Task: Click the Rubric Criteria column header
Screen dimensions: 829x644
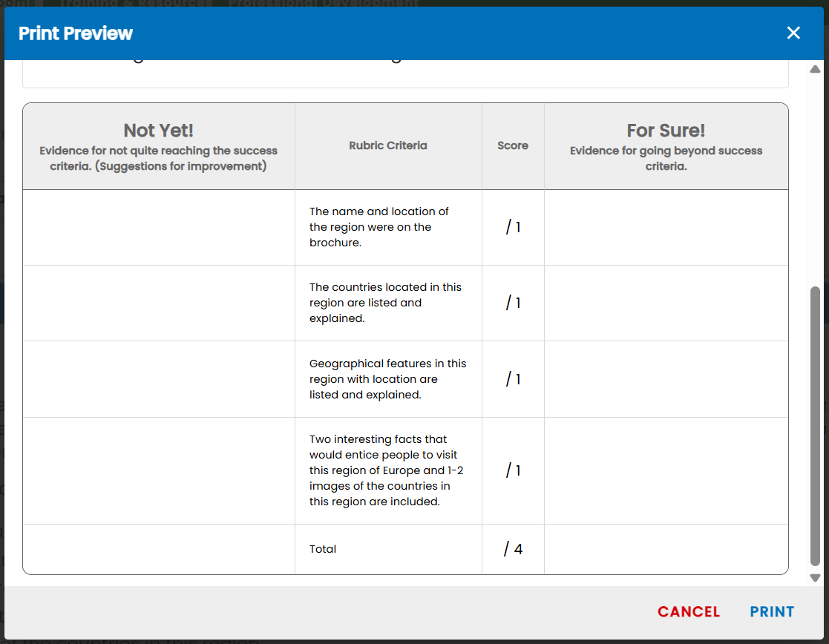Action: point(387,145)
